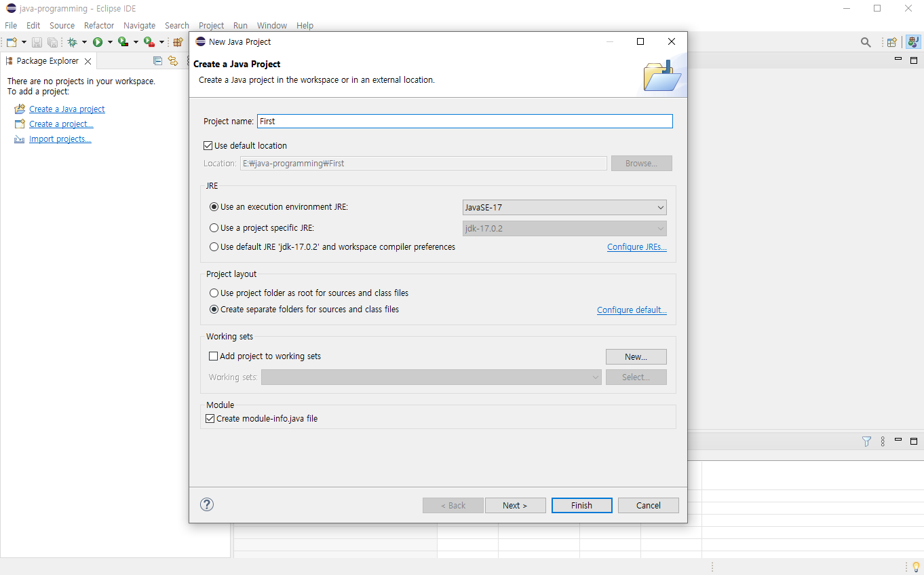Expand the Run configurations dropdown arrow
The width and height of the screenshot is (924, 575).
[110, 42]
